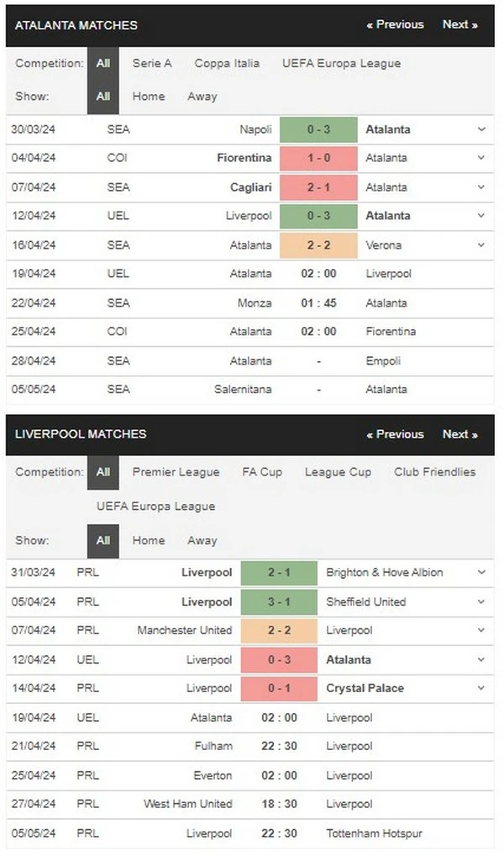Expand the Napoli vs Atalanta match row
Image resolution: width=504 pixels, height=856 pixels.
point(481,129)
